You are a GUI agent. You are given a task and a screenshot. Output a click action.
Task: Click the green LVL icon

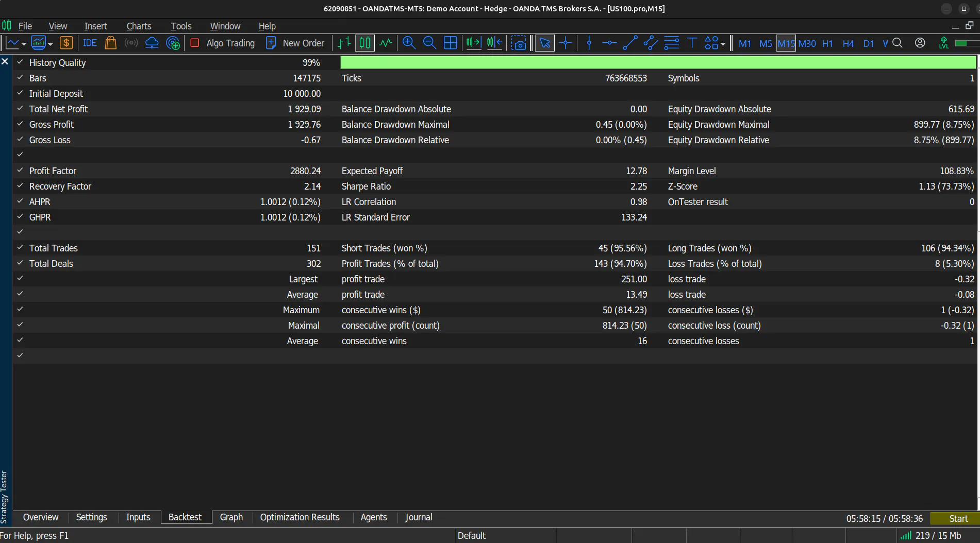943,43
